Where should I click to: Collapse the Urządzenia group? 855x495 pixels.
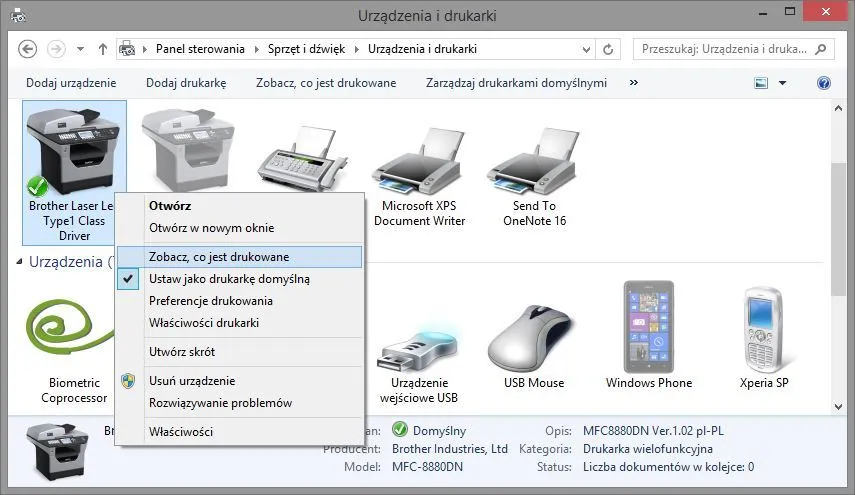(x=19, y=262)
